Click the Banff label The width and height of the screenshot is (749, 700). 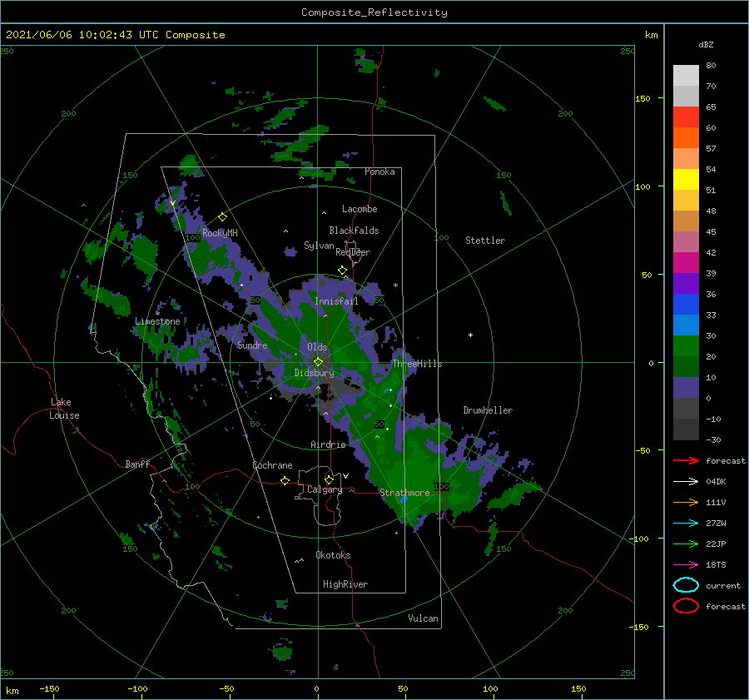click(137, 464)
